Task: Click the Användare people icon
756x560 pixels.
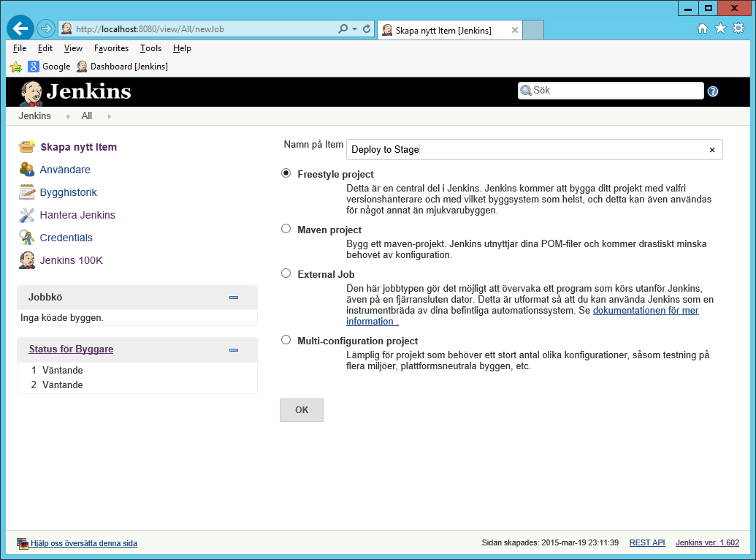Action: point(27,169)
